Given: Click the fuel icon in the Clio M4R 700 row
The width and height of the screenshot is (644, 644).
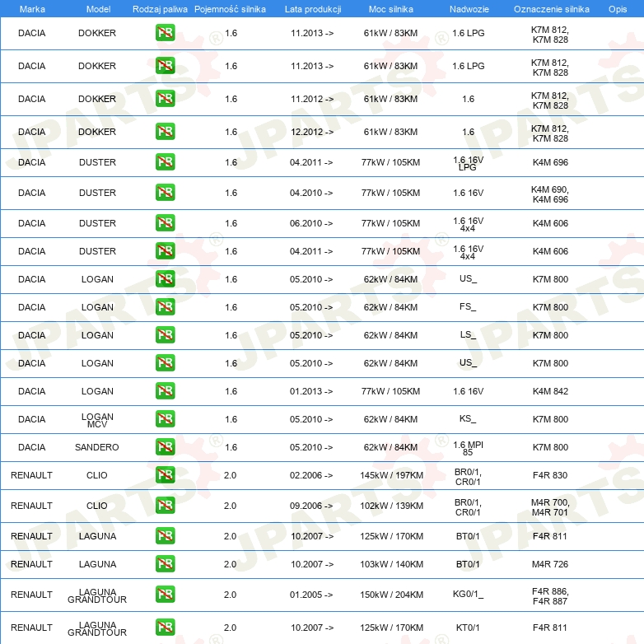Looking at the screenshot, I should (165, 505).
